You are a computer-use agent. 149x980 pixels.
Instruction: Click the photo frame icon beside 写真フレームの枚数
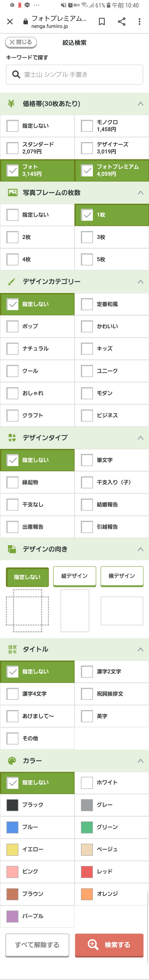[x=13, y=192]
